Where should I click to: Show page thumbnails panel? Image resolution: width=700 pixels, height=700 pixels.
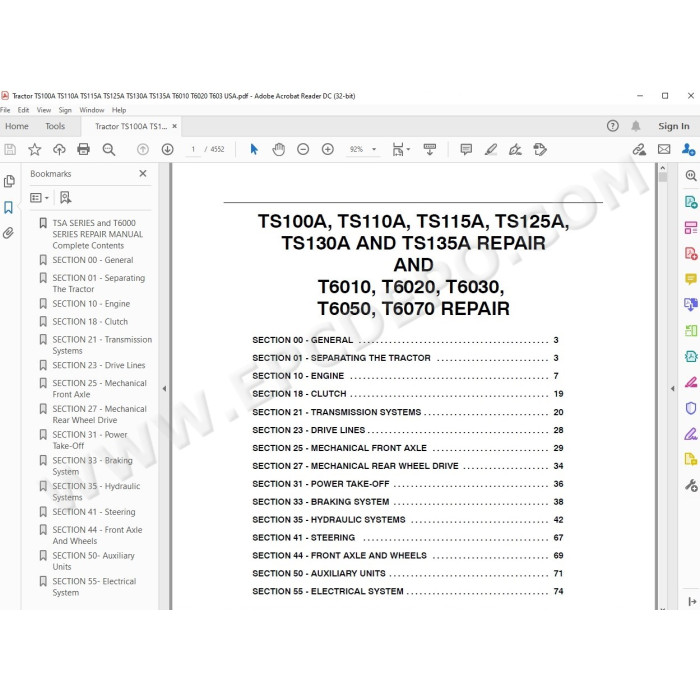9,181
